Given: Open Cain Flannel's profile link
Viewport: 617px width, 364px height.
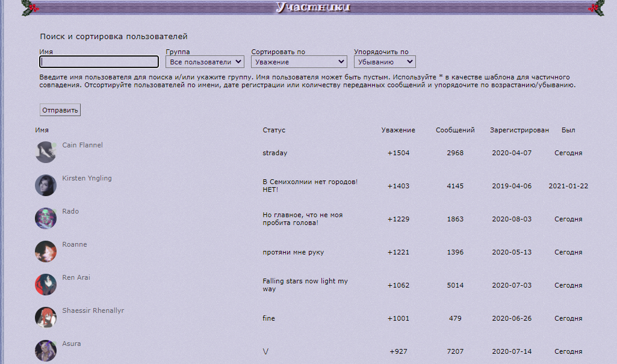Looking at the screenshot, I should (82, 145).
